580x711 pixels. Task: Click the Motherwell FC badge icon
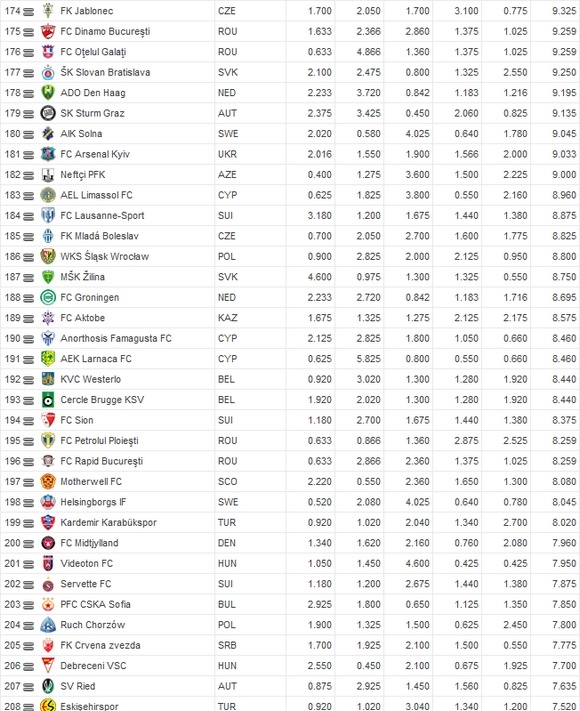[48, 482]
